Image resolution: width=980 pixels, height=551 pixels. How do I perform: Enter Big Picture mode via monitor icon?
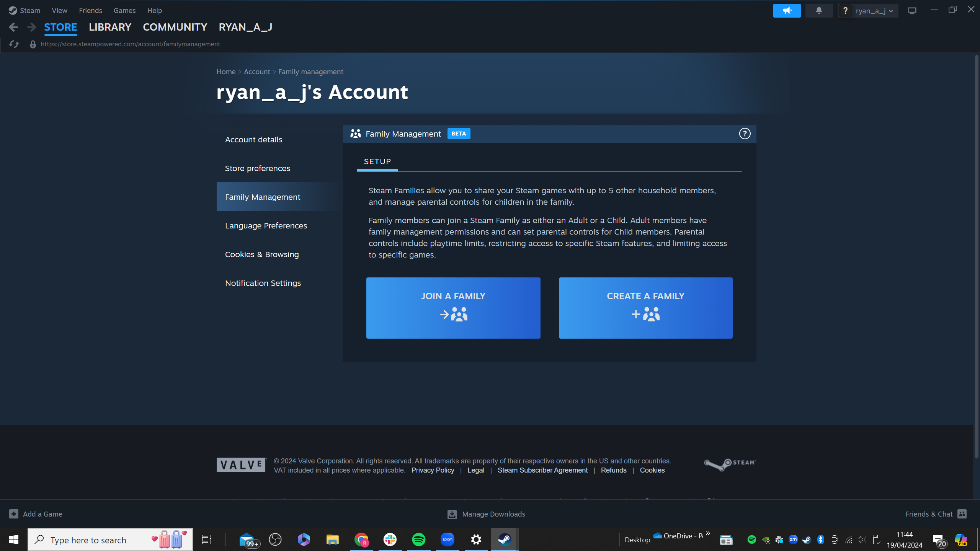912,11
